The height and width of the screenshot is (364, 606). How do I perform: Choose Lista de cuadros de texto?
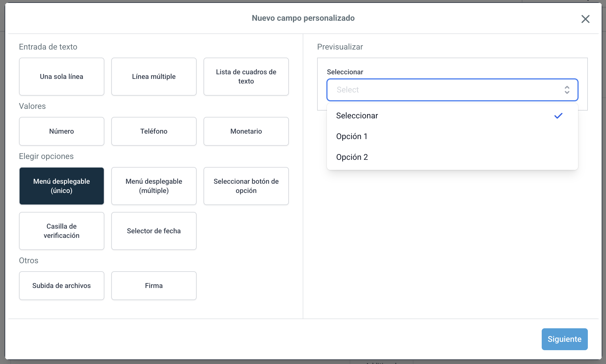[x=246, y=77]
